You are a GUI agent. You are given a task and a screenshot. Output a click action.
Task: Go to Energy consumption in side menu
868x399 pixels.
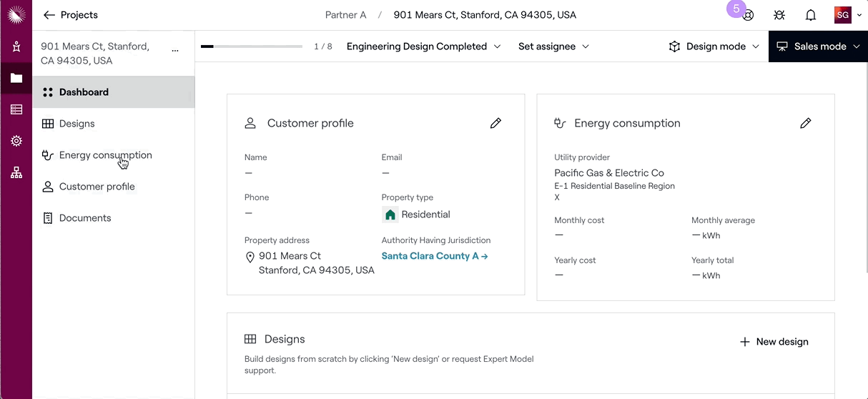[x=105, y=155]
